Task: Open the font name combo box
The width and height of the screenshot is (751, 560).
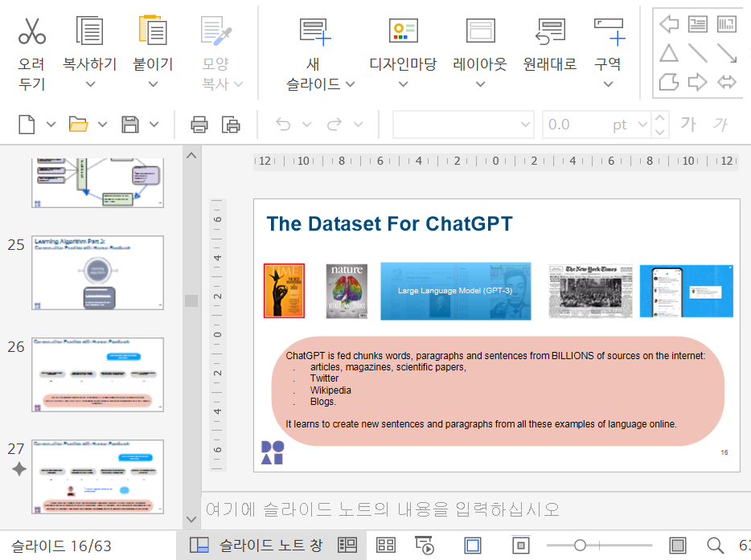Action: pyautogui.click(x=463, y=125)
